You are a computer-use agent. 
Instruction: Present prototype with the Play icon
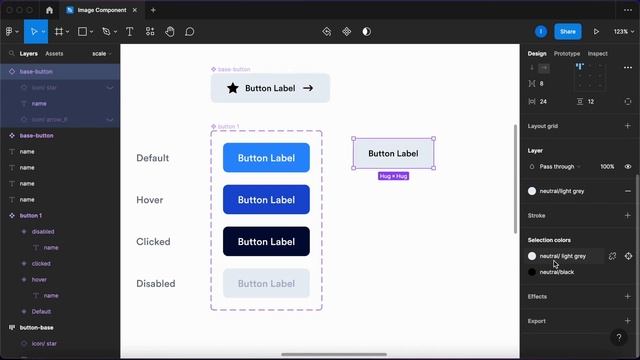596,31
